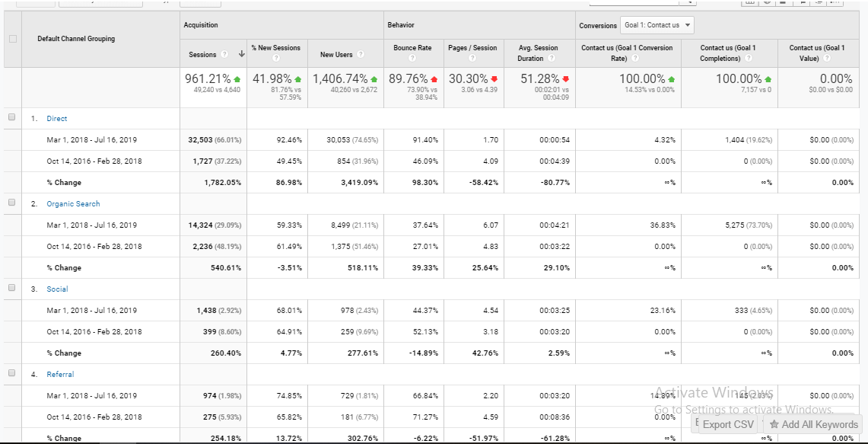This screenshot has height=444, width=868.
Task: Open the Direct channel link
Action: pos(56,119)
